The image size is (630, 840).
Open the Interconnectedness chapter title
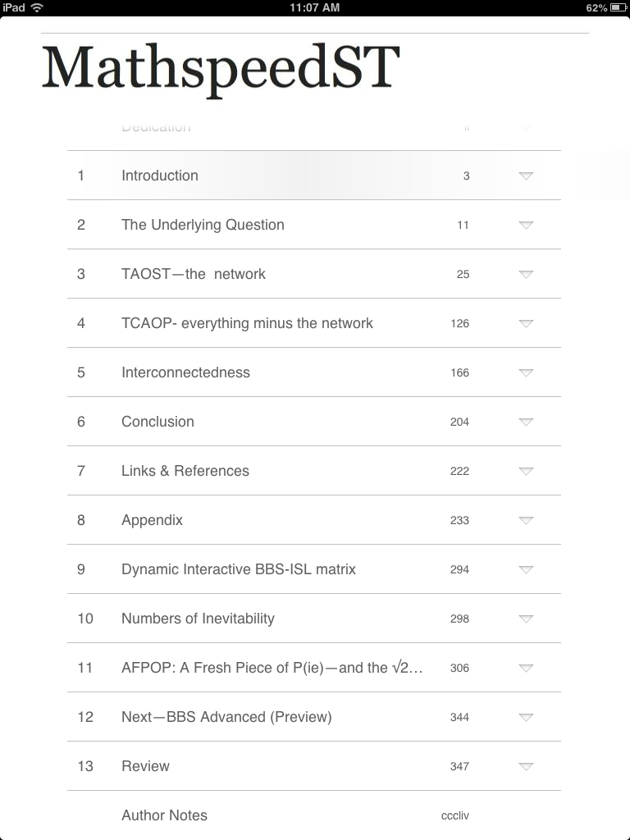pos(185,372)
